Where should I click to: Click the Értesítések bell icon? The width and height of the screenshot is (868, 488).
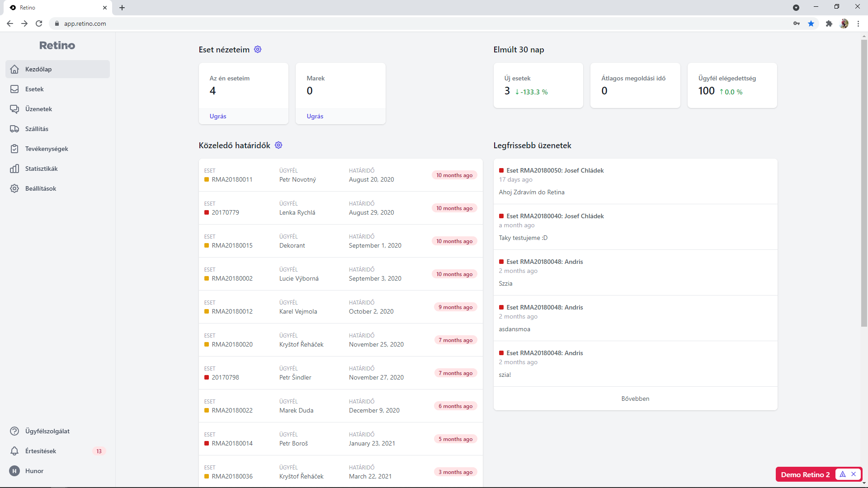pos(14,451)
